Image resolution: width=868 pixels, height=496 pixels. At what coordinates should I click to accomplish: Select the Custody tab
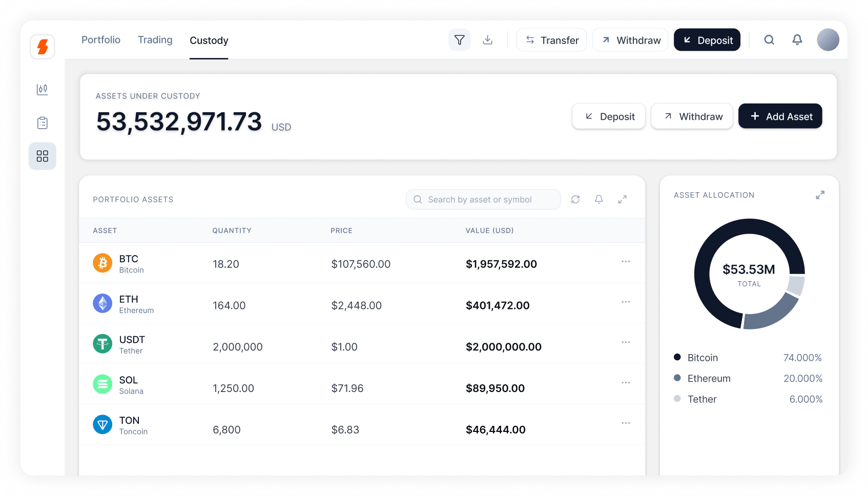209,40
